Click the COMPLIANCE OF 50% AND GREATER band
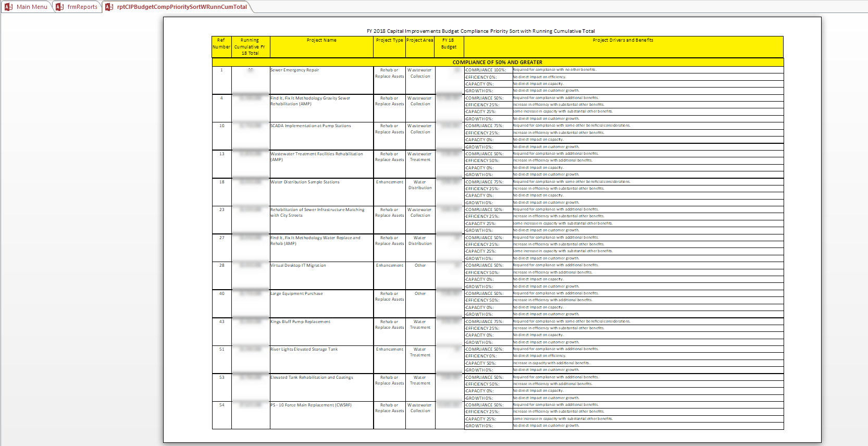The height and width of the screenshot is (446, 868). [x=498, y=62]
